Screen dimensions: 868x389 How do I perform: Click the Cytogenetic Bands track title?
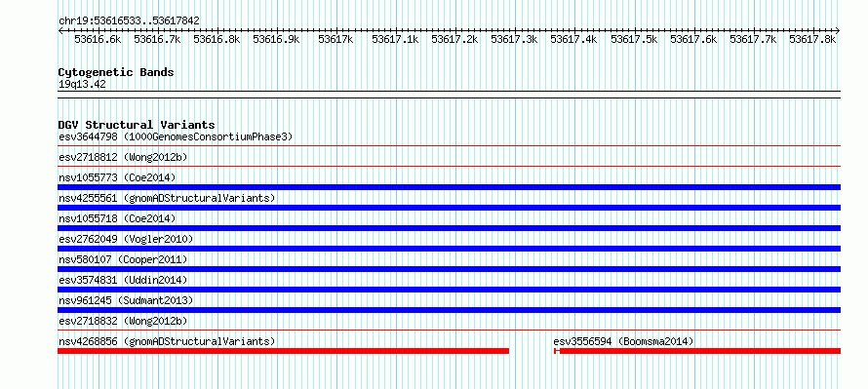coord(116,72)
